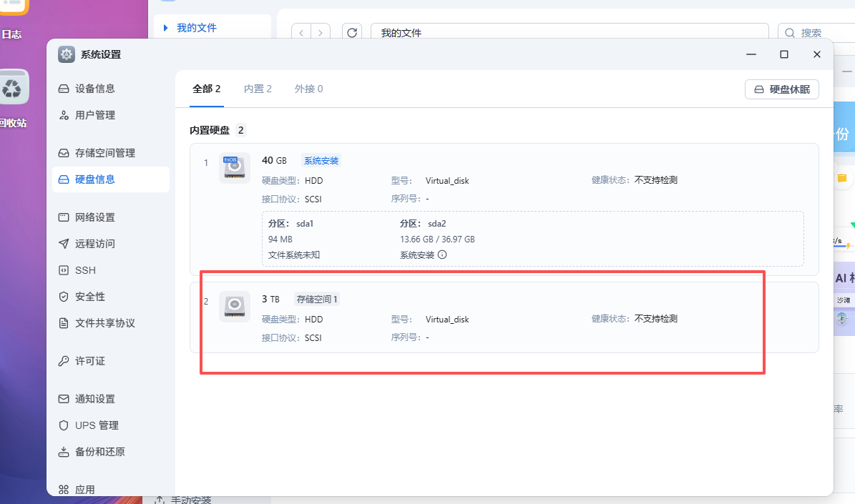Click the 通知设置 envelope icon
This screenshot has width=855, height=504.
(x=64, y=399)
